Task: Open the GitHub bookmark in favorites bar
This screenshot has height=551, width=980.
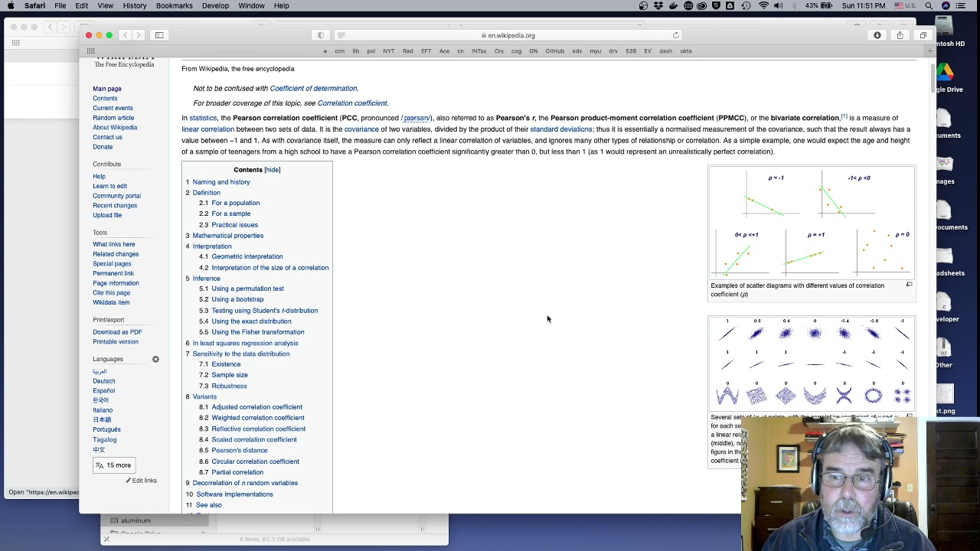Action: point(555,51)
